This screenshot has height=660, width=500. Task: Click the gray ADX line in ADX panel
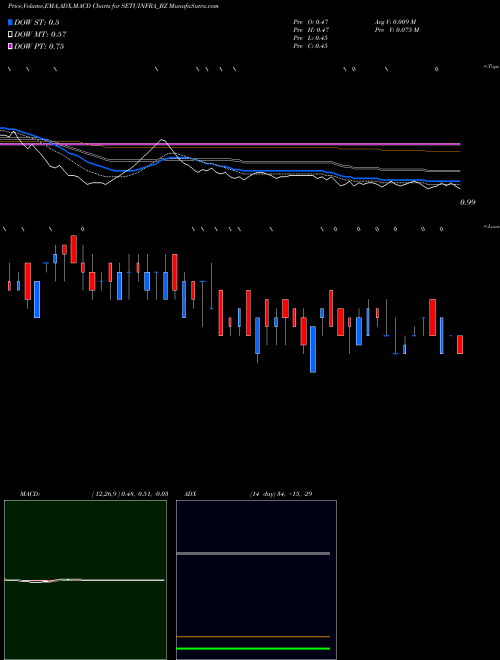[253, 554]
